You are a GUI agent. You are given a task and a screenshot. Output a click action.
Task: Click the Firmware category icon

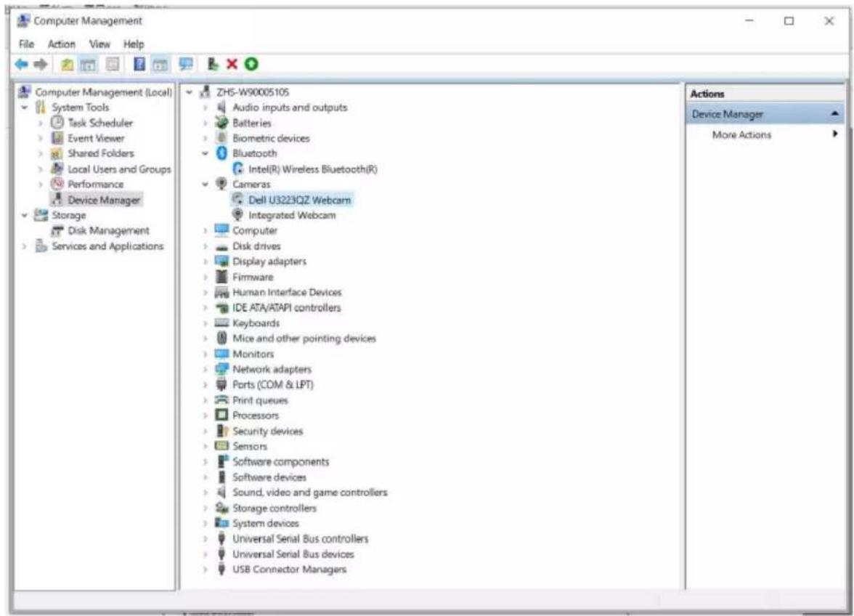click(221, 277)
